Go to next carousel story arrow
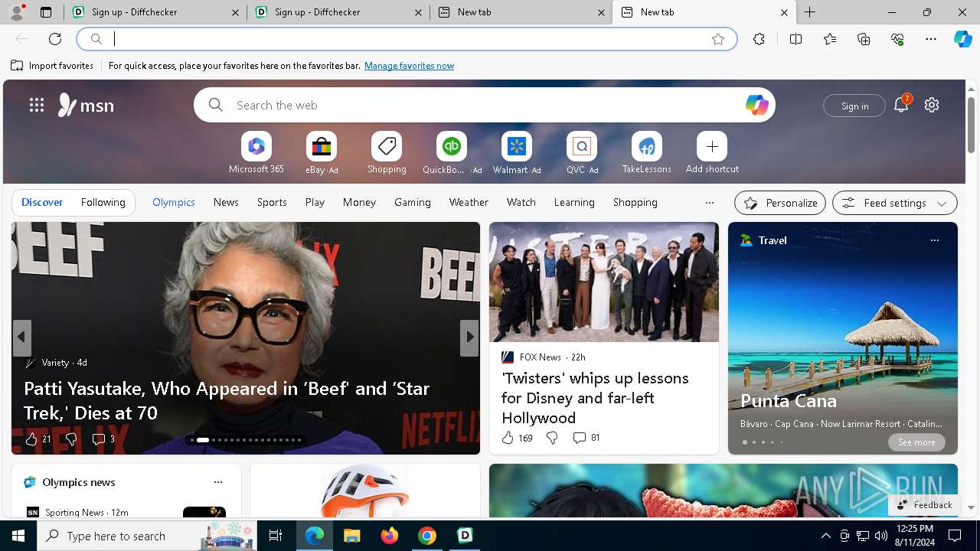This screenshot has width=980, height=551. tap(469, 337)
